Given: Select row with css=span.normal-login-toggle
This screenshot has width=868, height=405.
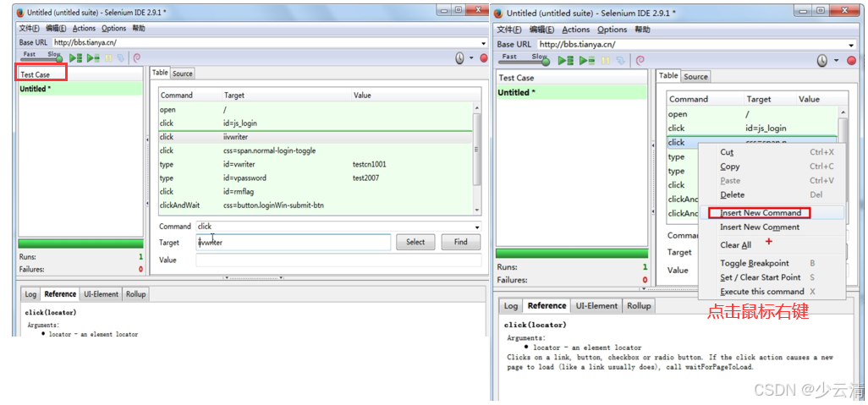Looking at the screenshot, I should tap(316, 151).
